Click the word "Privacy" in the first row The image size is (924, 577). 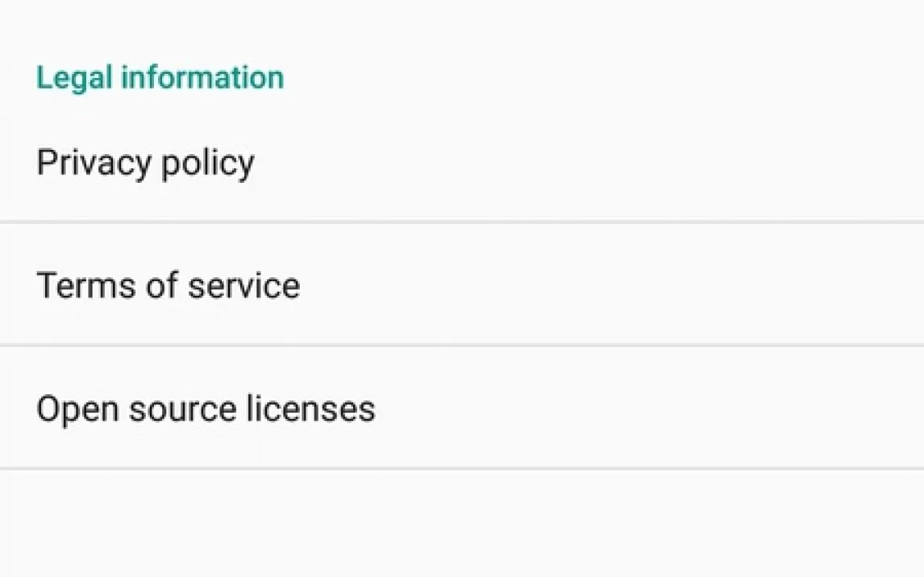coord(94,163)
